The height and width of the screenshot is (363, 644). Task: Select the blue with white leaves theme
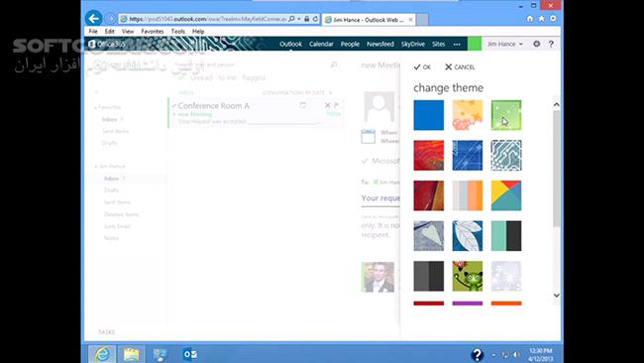(468, 236)
